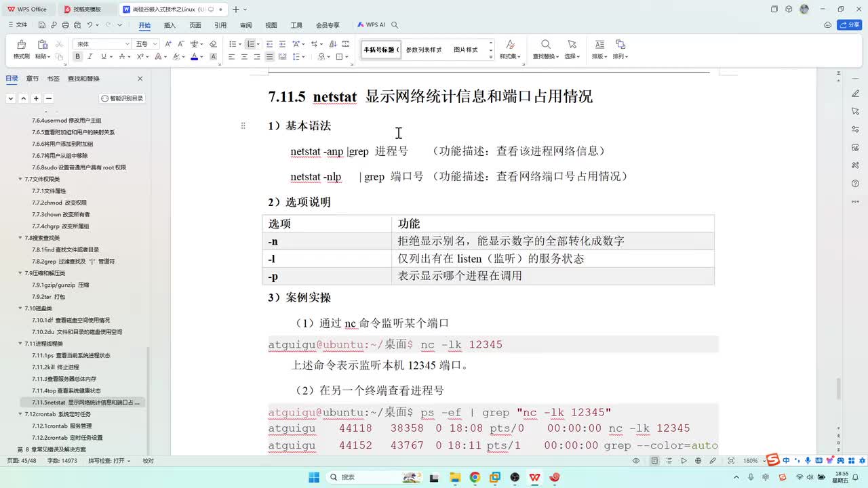Toggle Bold formatting
Screen dimensions: 868x488
tap(78, 57)
